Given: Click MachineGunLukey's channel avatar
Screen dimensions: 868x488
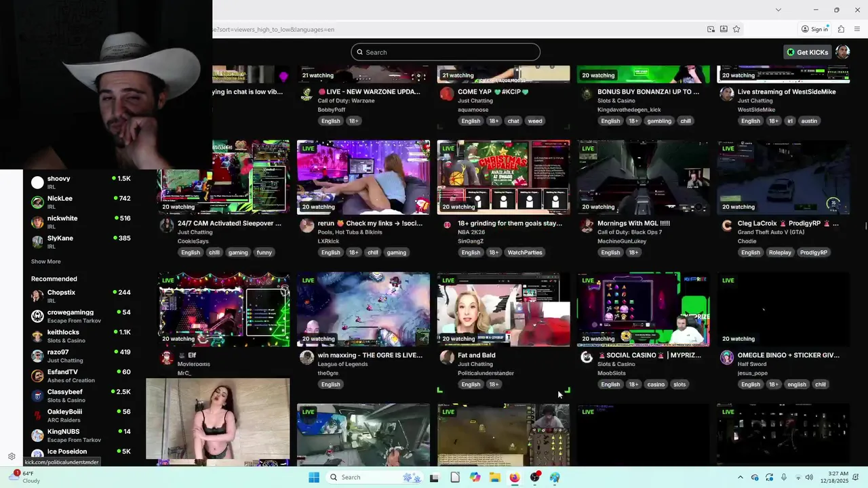Looking at the screenshot, I should tap(587, 226).
